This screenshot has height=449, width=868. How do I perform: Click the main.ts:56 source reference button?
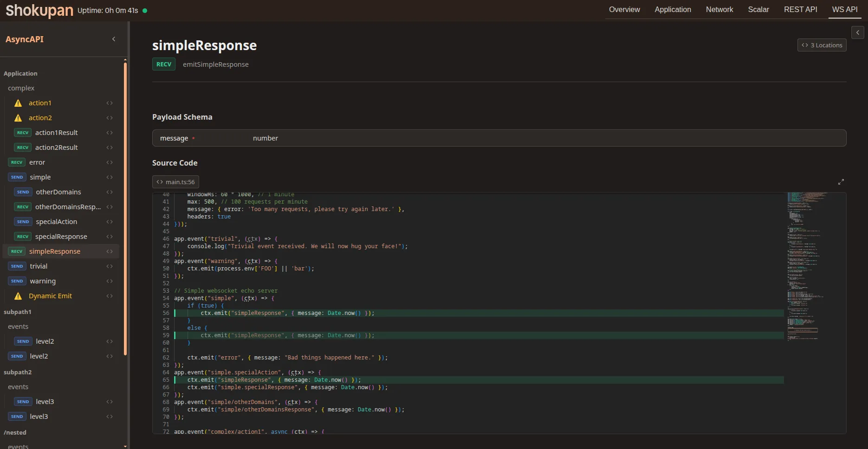pyautogui.click(x=175, y=181)
